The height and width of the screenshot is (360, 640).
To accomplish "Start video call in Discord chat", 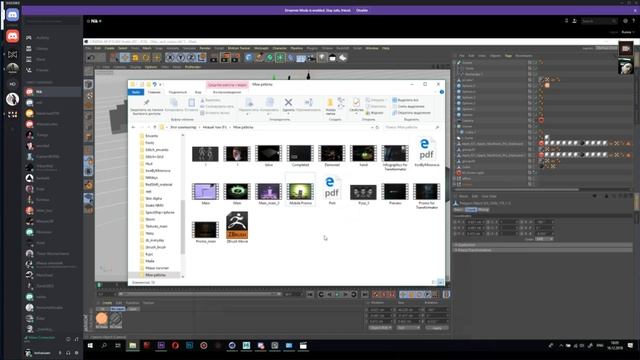I will [x=626, y=49].
